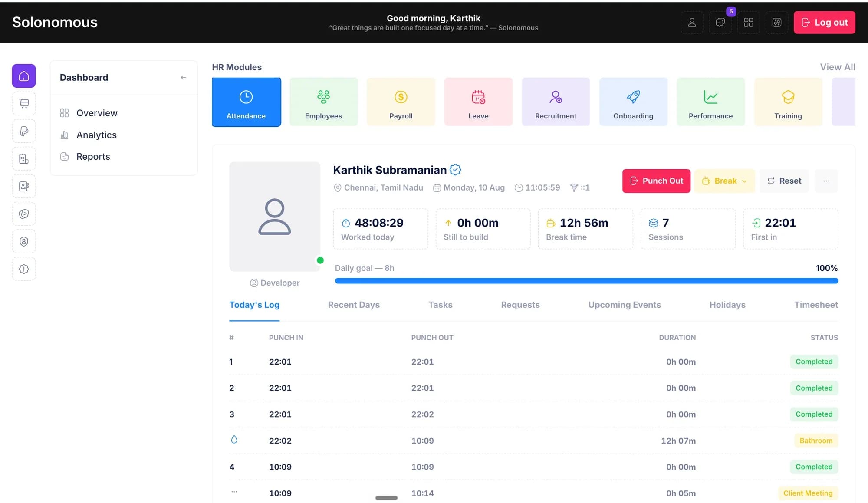This screenshot has width=868, height=503.
Task: Open the contacts book sidebar icon
Action: (24, 186)
